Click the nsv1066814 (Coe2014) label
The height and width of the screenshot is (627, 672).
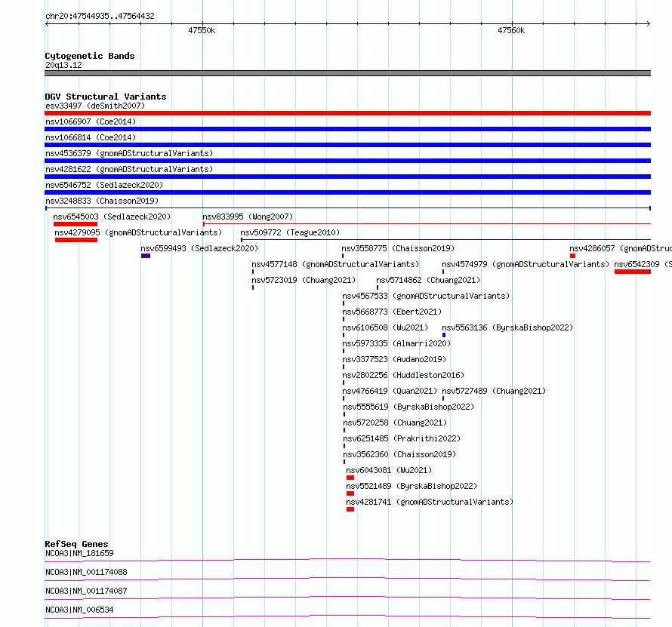tap(91, 137)
